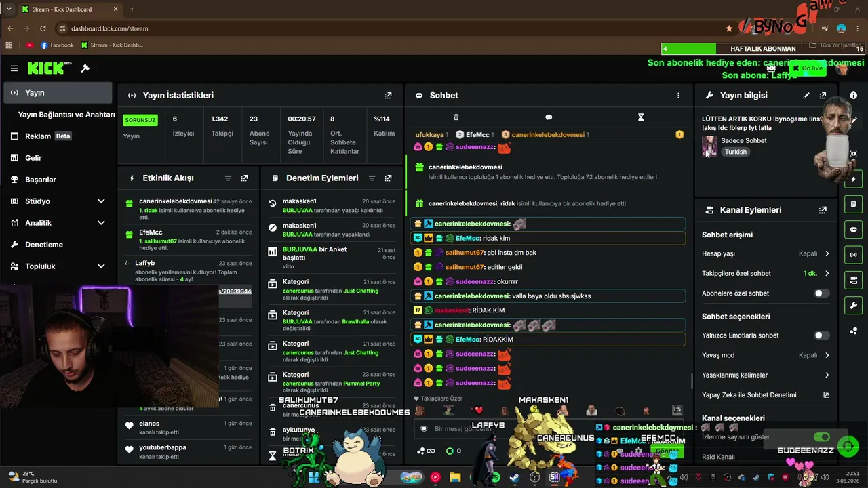Open Takipçilere özel sohbet duration chevron
The height and width of the screenshot is (488, 868).
(827, 274)
